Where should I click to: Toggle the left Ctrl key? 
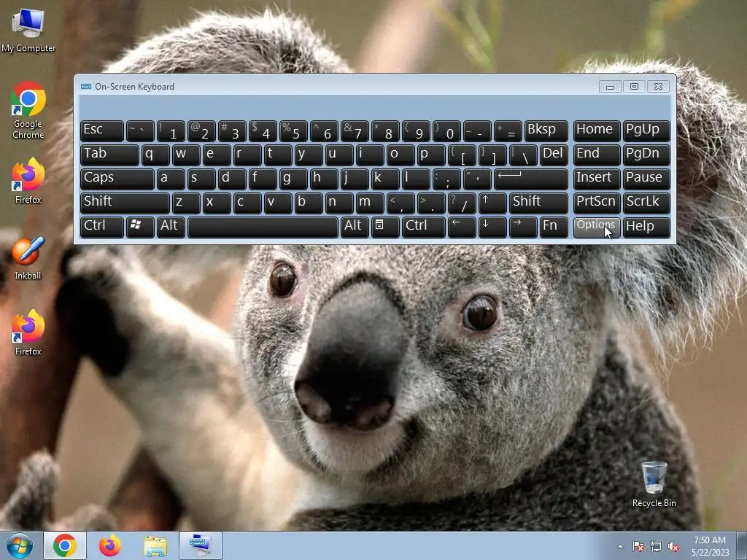[x=102, y=227]
